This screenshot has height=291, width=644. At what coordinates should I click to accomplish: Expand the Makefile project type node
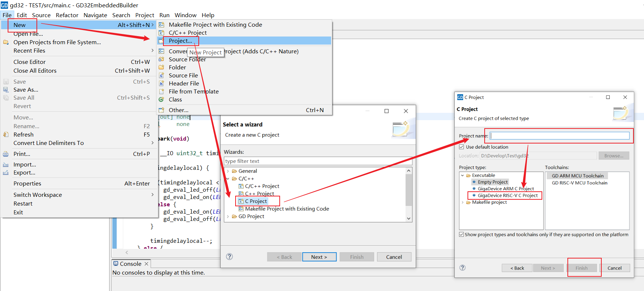[462, 202]
